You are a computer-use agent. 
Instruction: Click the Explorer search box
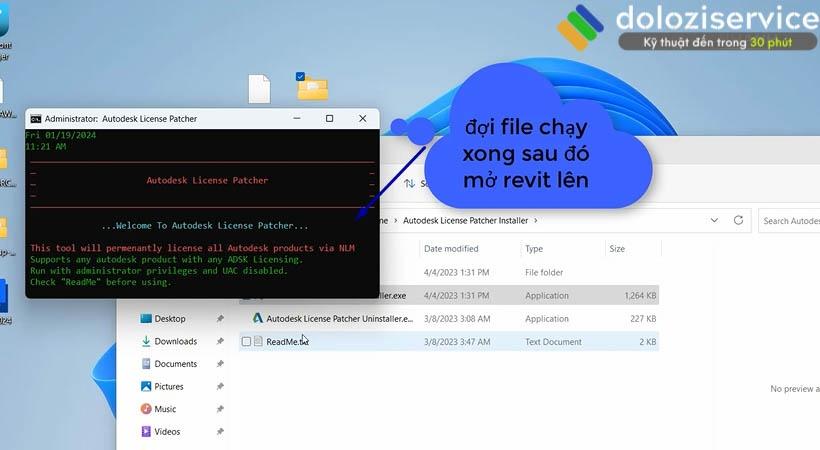(x=790, y=220)
